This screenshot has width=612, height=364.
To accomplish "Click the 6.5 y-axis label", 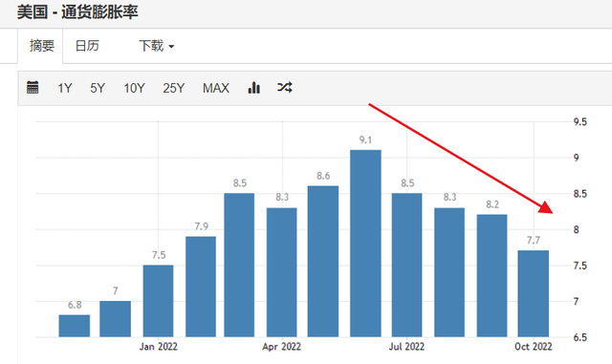I will [x=580, y=337].
